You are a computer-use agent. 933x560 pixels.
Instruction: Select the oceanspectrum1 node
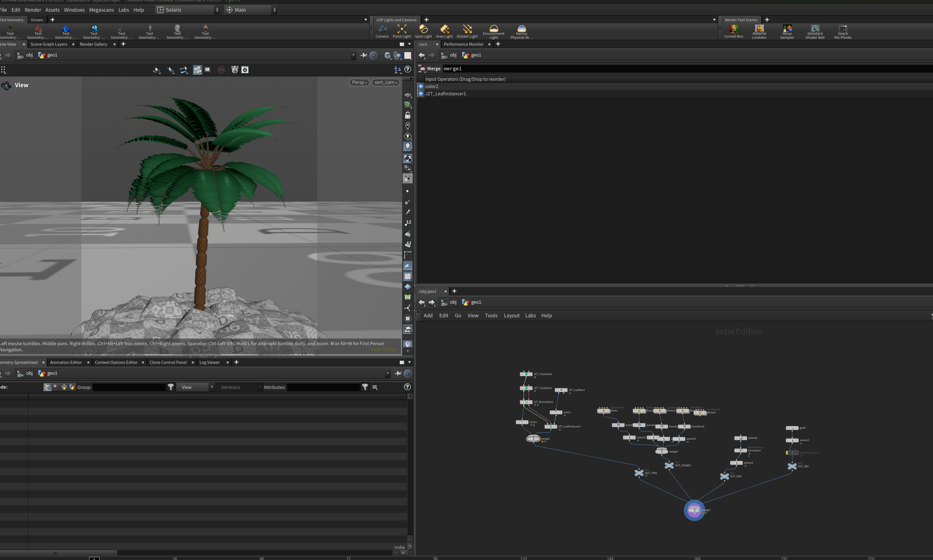click(792, 452)
